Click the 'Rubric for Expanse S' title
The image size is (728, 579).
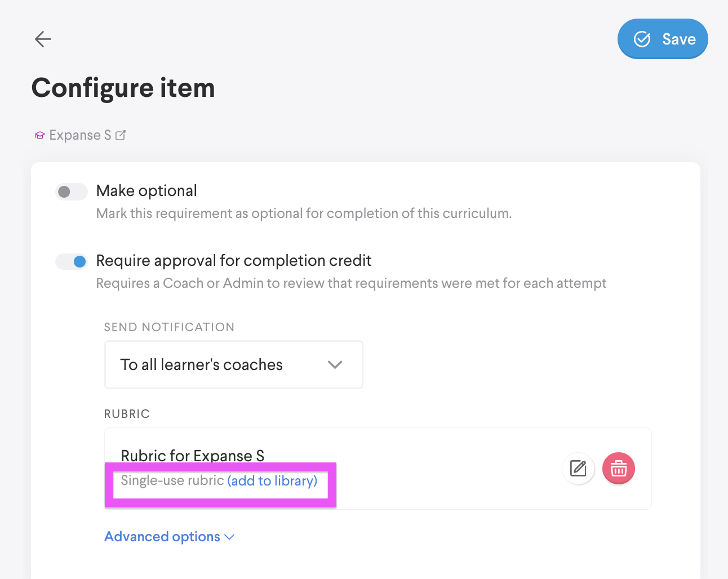192,455
